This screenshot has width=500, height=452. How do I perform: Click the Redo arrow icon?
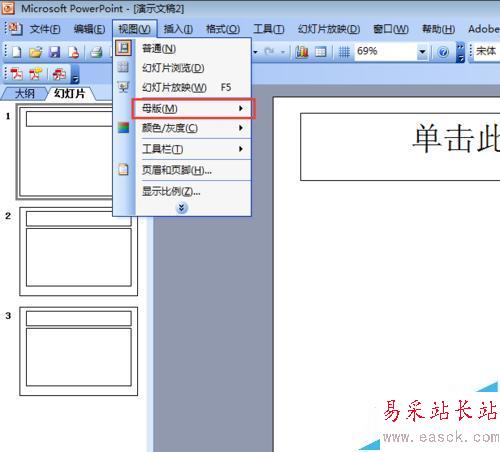(x=269, y=52)
